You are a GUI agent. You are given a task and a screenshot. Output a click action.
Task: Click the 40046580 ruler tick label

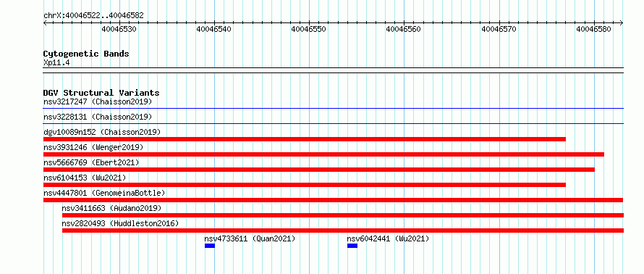(x=593, y=29)
